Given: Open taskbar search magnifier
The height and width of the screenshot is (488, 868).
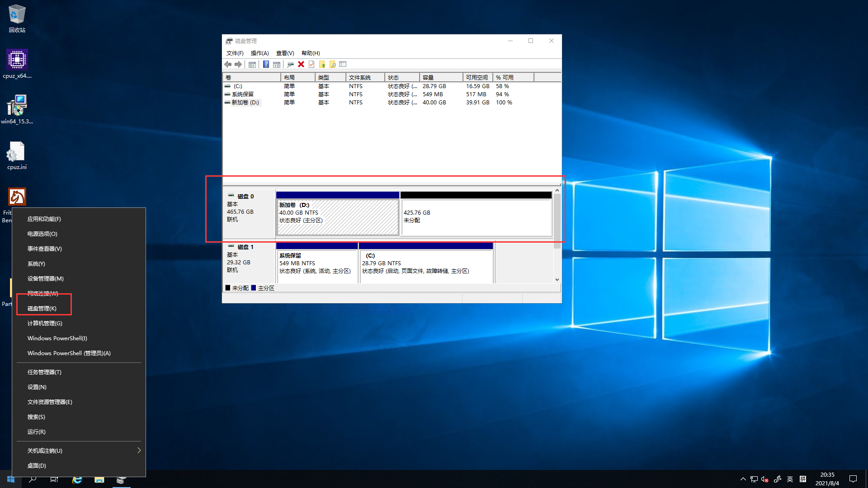Looking at the screenshot, I should (33, 479).
